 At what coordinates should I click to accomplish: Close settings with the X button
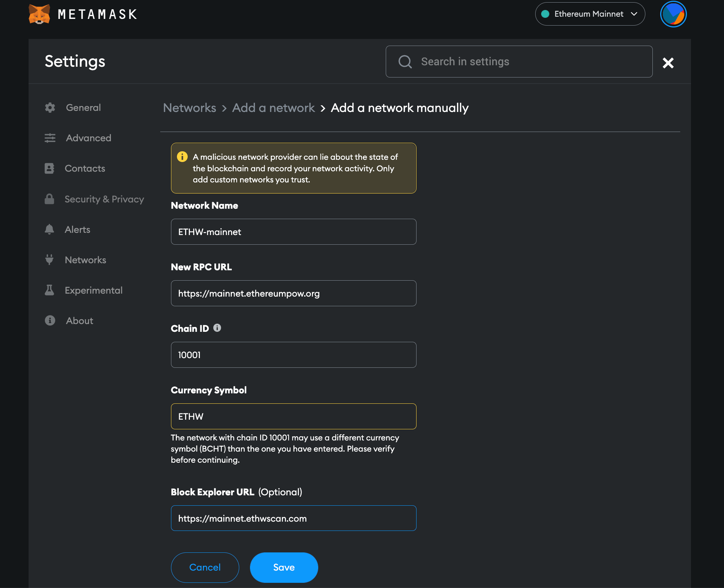click(x=668, y=63)
